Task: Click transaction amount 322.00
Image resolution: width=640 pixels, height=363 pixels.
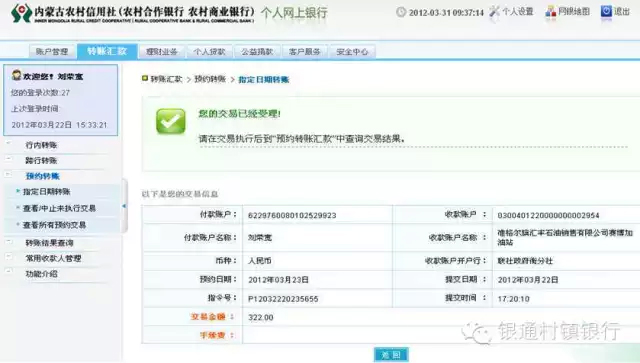Action: [x=261, y=317]
